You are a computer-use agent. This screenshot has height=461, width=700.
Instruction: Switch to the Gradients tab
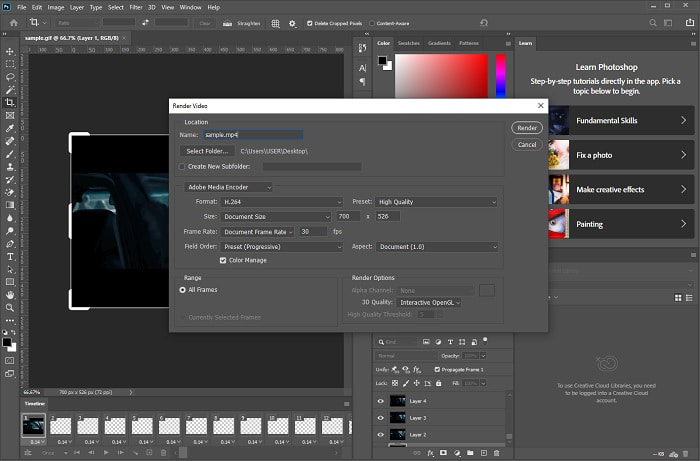[x=439, y=43]
